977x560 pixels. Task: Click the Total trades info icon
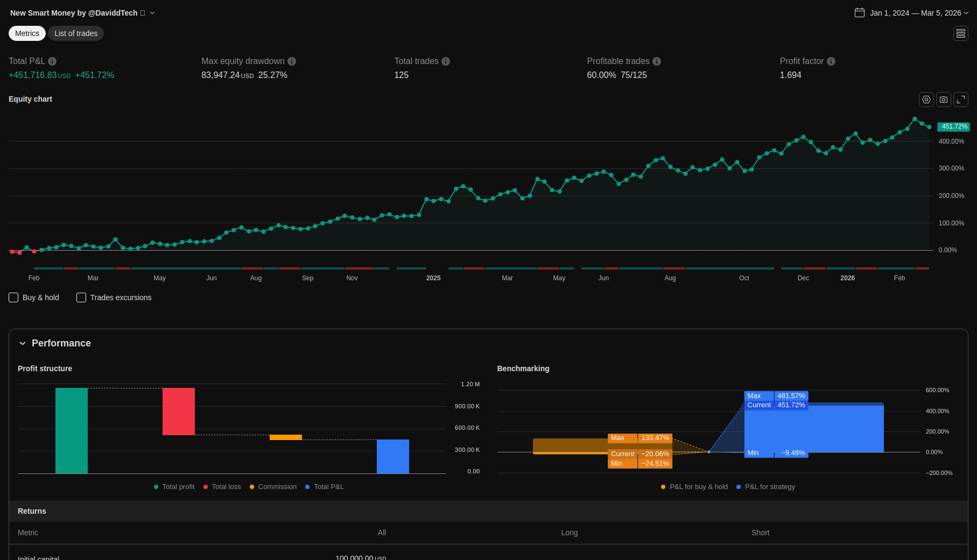click(446, 61)
